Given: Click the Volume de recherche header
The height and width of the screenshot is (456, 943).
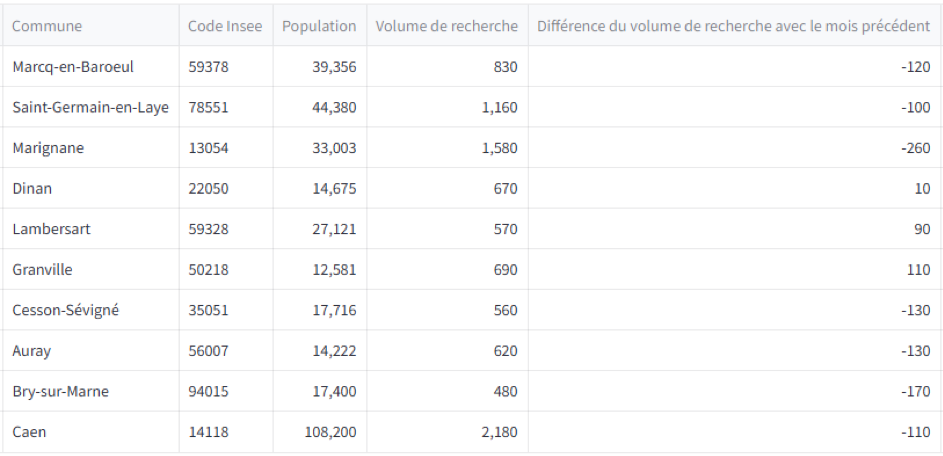Looking at the screenshot, I should pos(447,26).
